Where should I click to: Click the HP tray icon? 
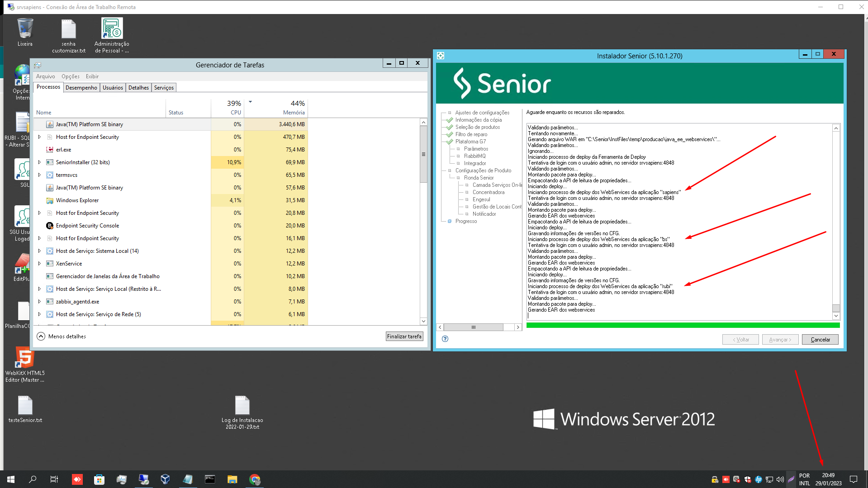pos(759,479)
